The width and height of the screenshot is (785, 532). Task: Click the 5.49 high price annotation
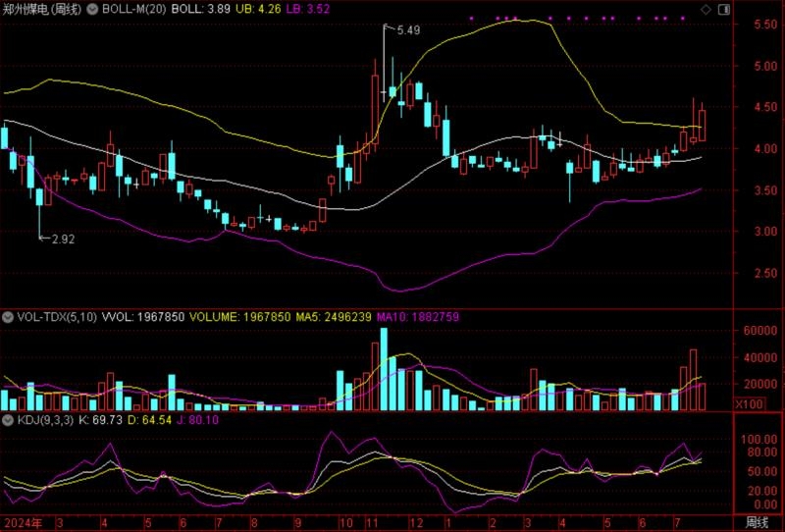(408, 30)
